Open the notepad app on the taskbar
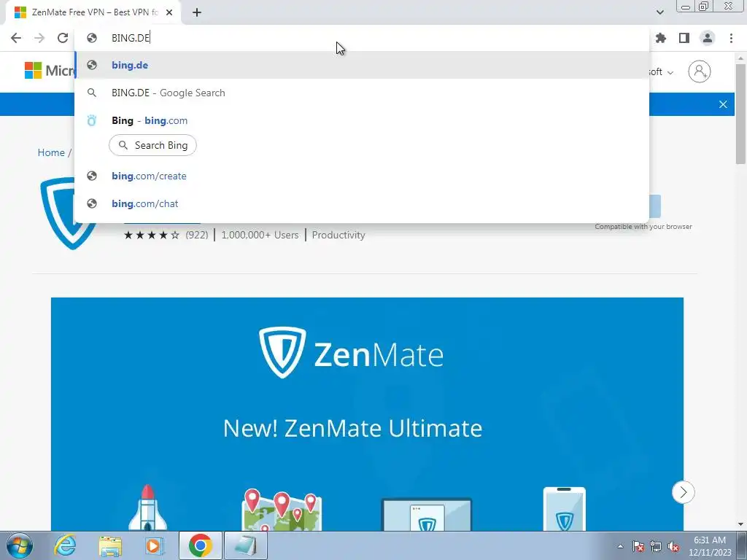The width and height of the screenshot is (747, 560). (245, 545)
